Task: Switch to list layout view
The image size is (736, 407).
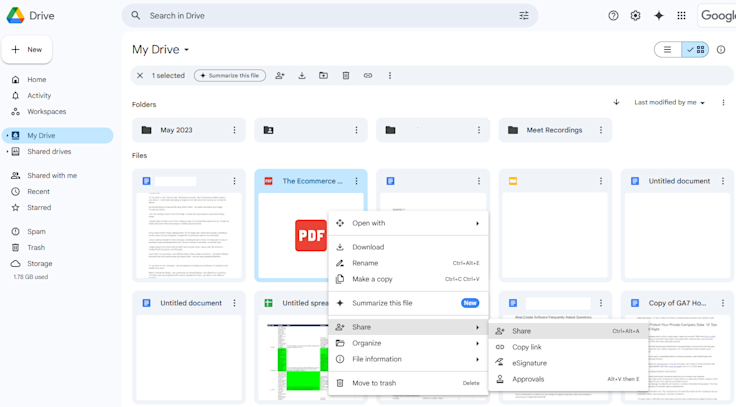Action: (667, 50)
